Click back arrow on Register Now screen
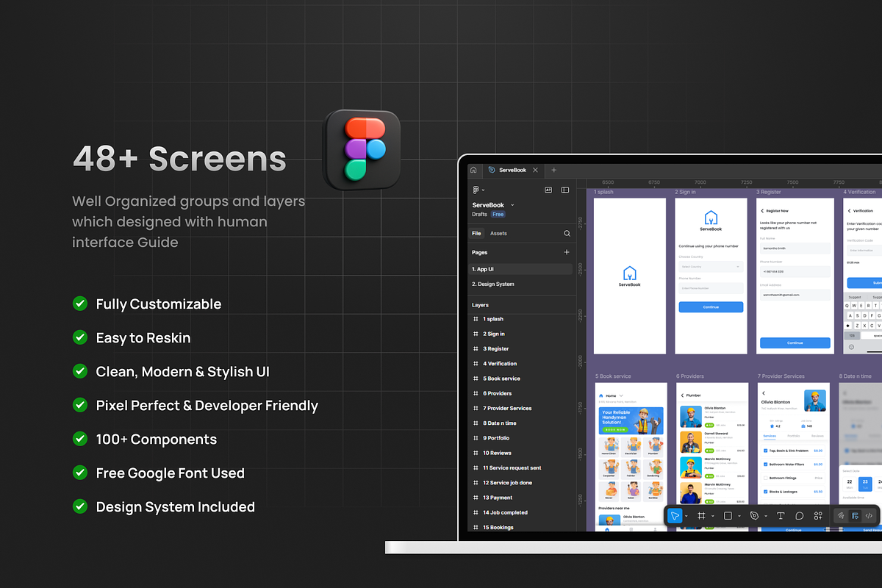The height and width of the screenshot is (588, 882). [762, 211]
